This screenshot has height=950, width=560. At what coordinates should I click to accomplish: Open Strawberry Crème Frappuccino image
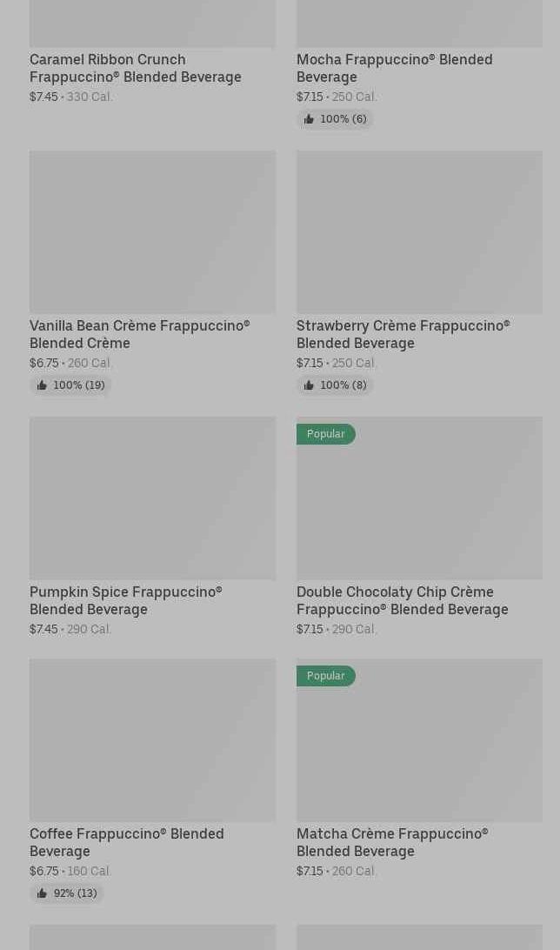pyautogui.click(x=419, y=231)
